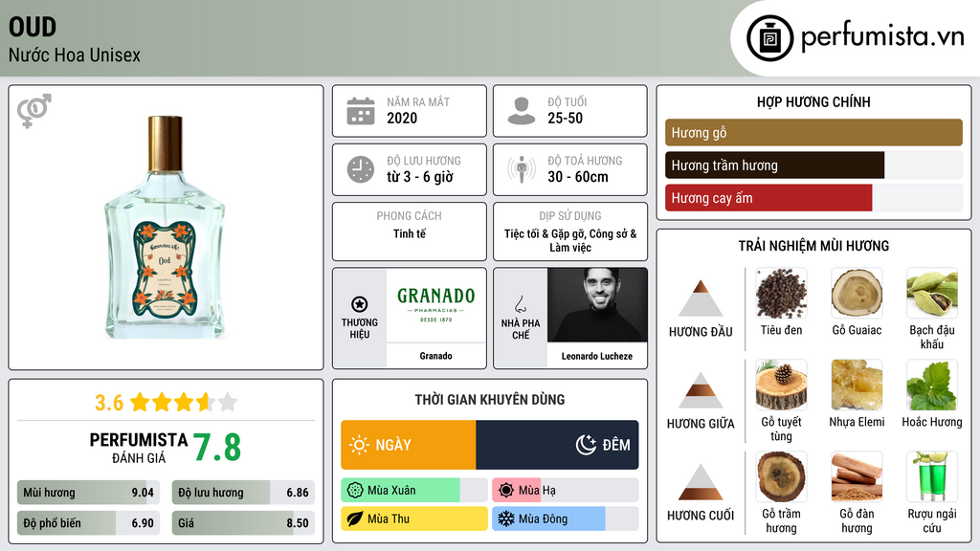This screenshot has width=980, height=551.
Task: Click the Nước Hoa Unisex subtitle
Action: pyautogui.click(x=75, y=55)
